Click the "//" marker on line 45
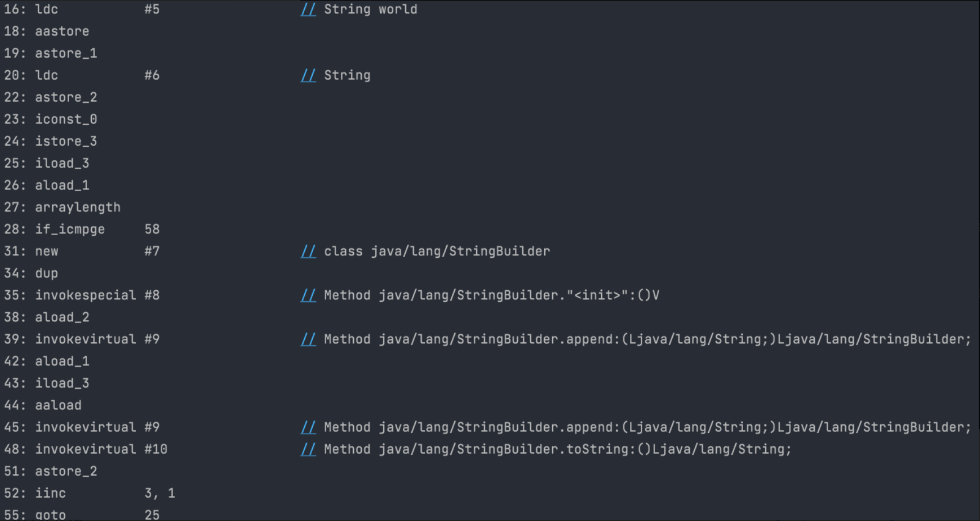The height and width of the screenshot is (521, 980). [308, 427]
